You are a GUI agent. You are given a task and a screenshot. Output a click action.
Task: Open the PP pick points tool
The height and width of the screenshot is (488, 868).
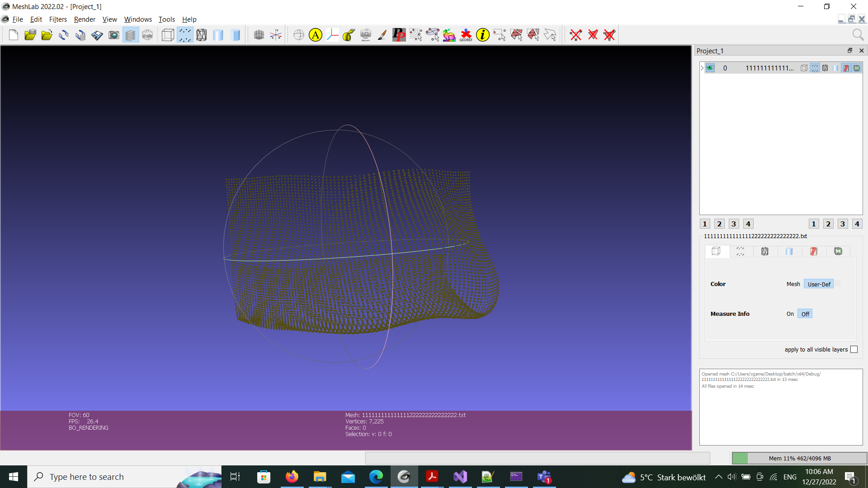tap(399, 35)
